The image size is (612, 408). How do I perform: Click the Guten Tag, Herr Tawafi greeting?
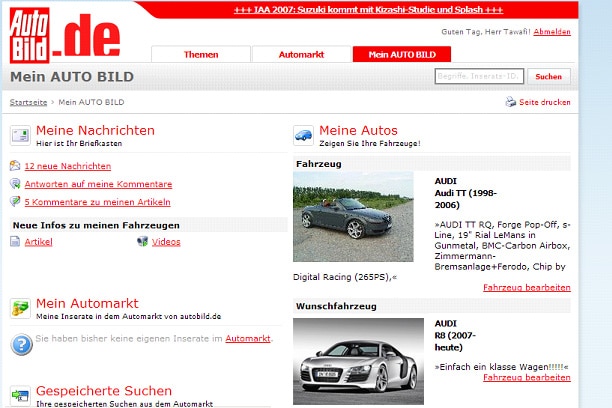486,32
